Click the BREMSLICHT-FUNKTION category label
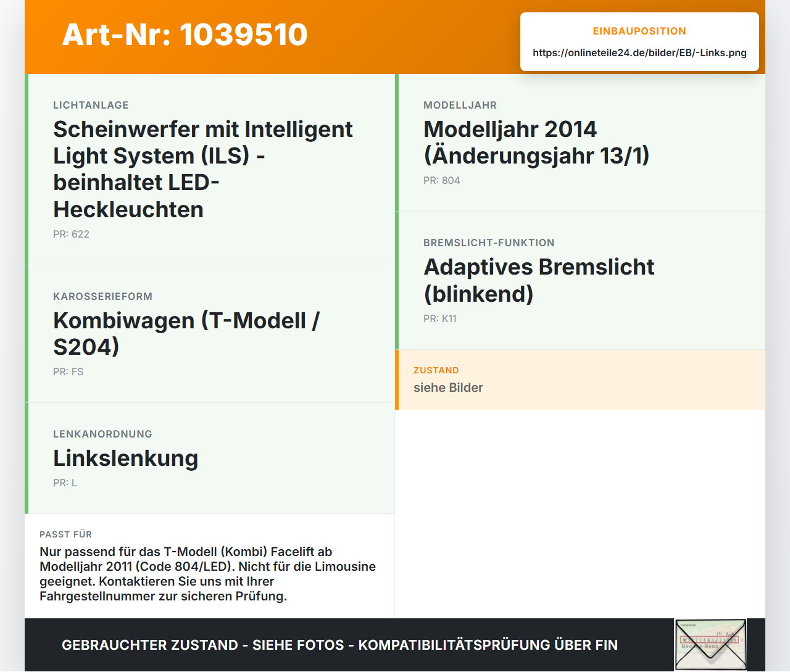 pos(489,243)
